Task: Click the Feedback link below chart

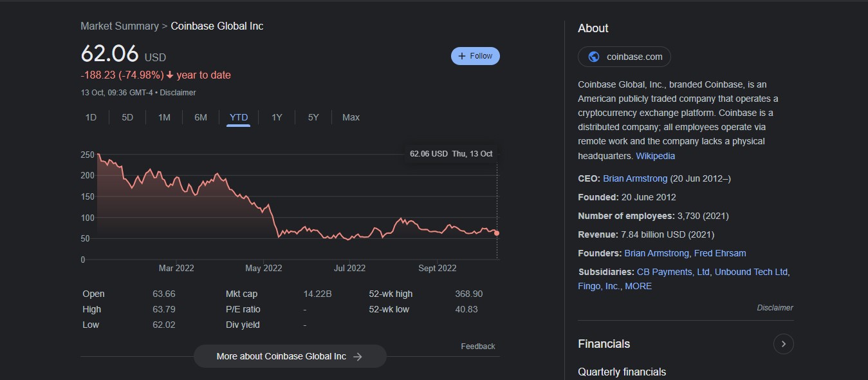Action: [477, 347]
